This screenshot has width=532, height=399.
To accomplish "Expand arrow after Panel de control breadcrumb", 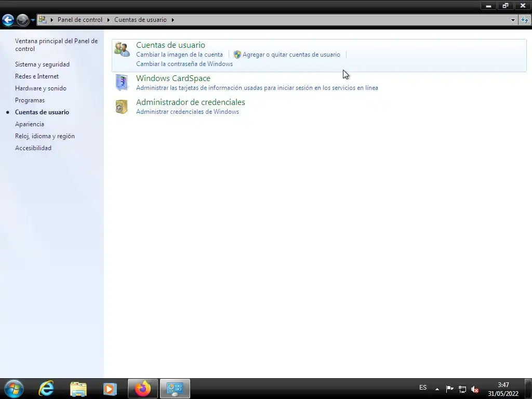I will click(109, 20).
